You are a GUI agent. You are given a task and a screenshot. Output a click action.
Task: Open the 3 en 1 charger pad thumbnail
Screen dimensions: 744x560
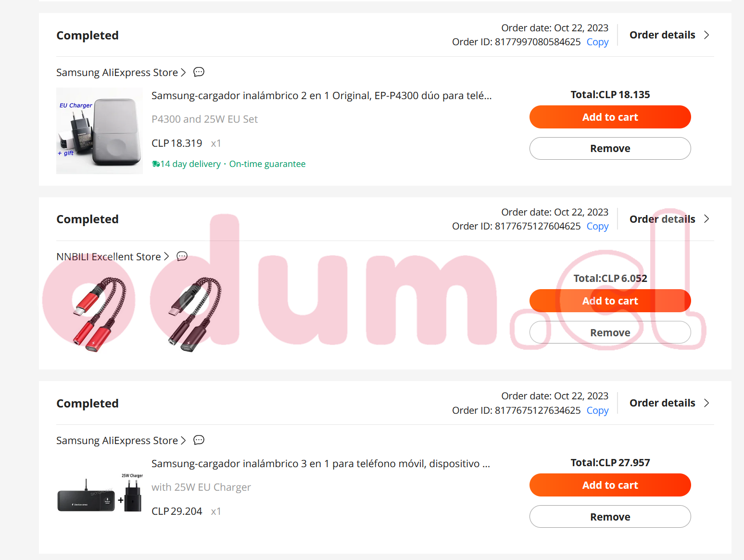[x=100, y=494]
